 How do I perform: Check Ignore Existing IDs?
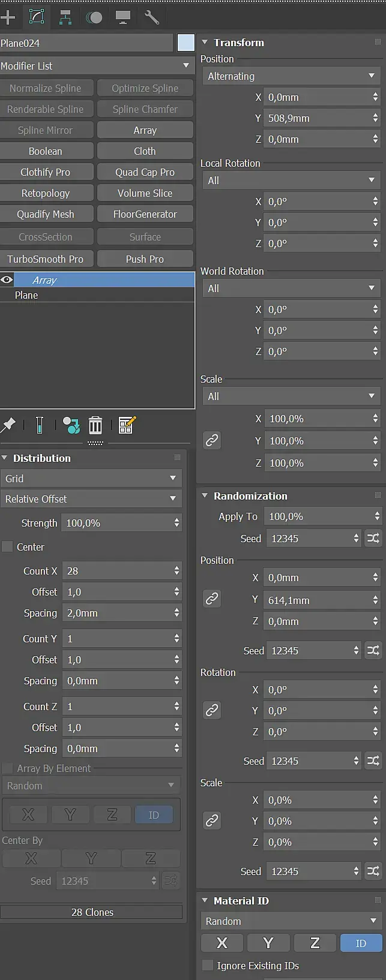(x=208, y=966)
